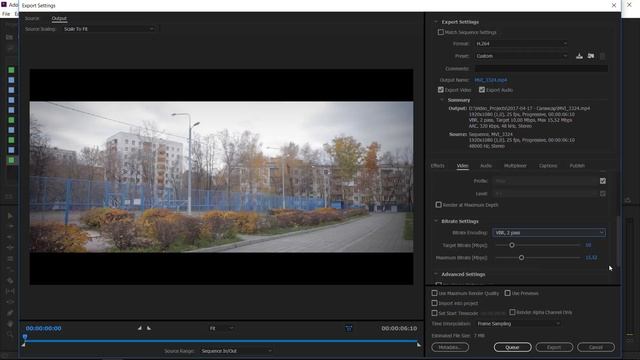Toggle the Level match-source checkbox
This screenshot has width=640, height=360.
tap(603, 193)
